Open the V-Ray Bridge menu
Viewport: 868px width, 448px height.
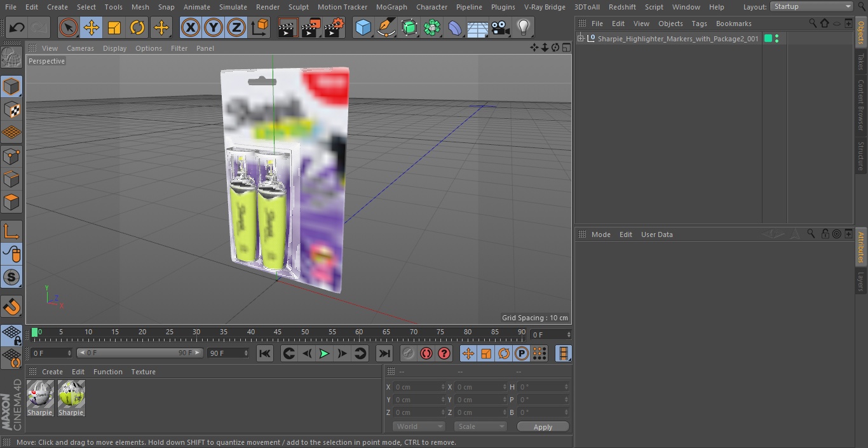pos(545,7)
